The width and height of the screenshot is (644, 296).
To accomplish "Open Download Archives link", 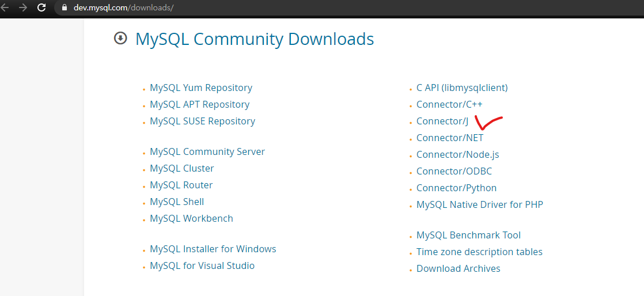I will [x=459, y=269].
